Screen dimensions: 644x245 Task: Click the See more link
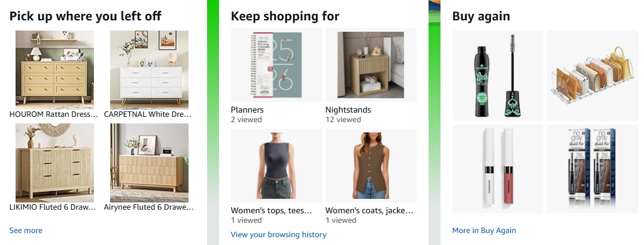pyautogui.click(x=26, y=231)
